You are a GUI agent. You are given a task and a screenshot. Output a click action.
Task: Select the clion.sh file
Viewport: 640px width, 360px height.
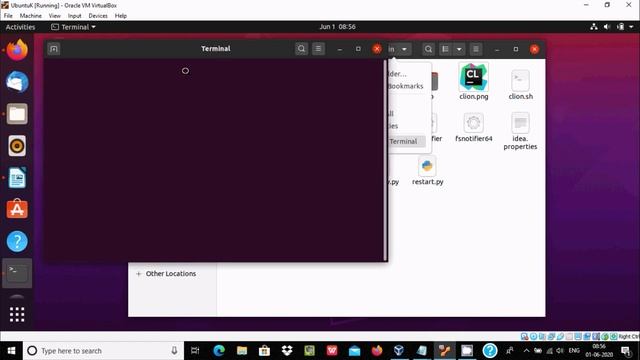520,85
